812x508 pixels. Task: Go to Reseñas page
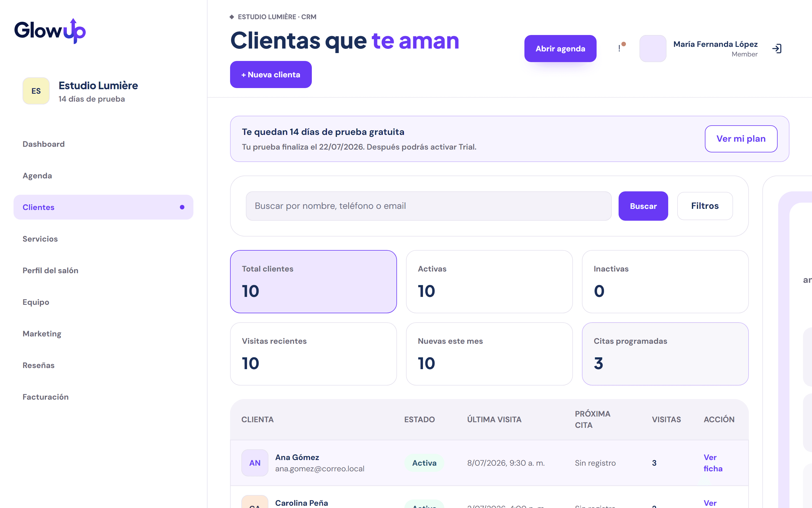103,365
